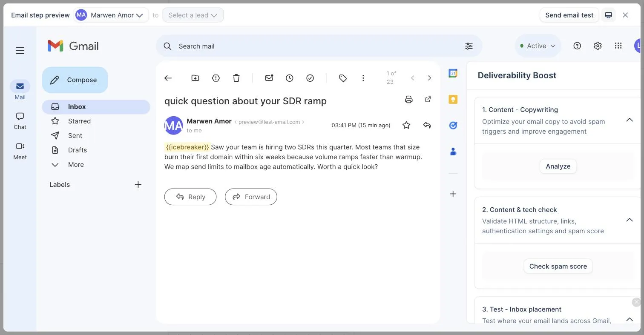The image size is (644, 335).
Task: Click Check spam score button
Action: 558,266
